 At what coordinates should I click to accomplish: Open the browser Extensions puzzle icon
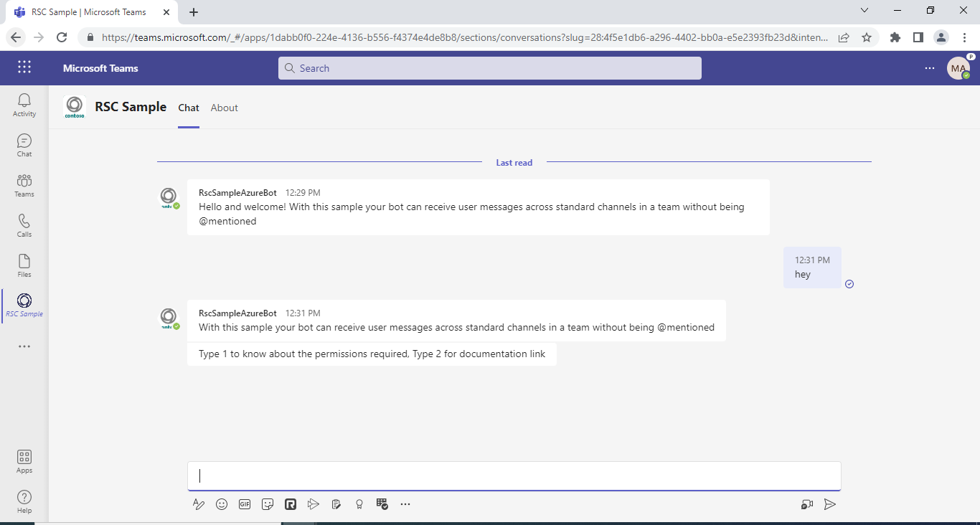(x=895, y=37)
